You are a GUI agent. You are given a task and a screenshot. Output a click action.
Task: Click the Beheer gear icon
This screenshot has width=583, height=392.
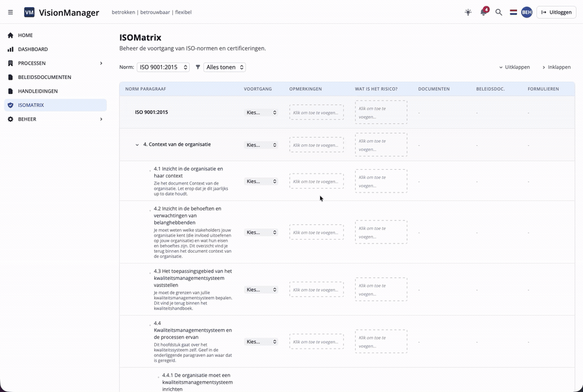[10, 119]
